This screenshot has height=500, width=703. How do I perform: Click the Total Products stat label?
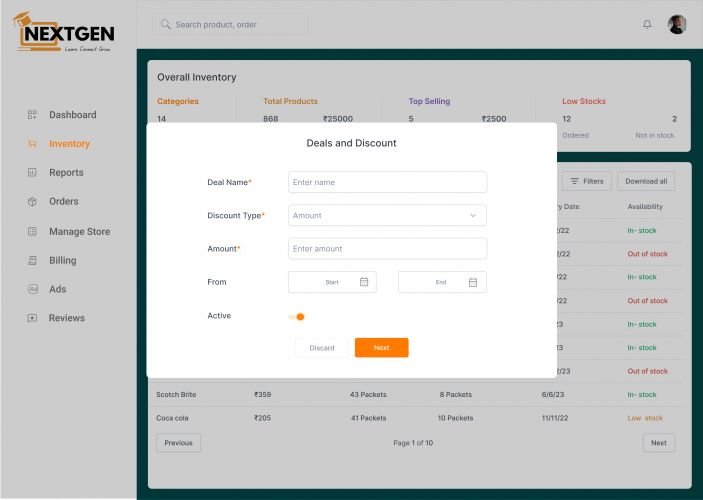(291, 101)
